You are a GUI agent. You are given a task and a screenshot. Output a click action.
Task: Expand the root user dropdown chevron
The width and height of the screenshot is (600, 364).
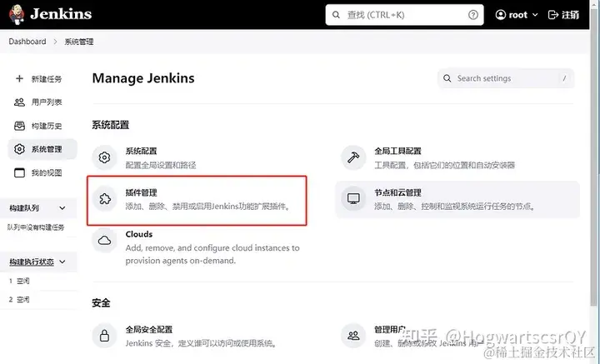click(535, 15)
